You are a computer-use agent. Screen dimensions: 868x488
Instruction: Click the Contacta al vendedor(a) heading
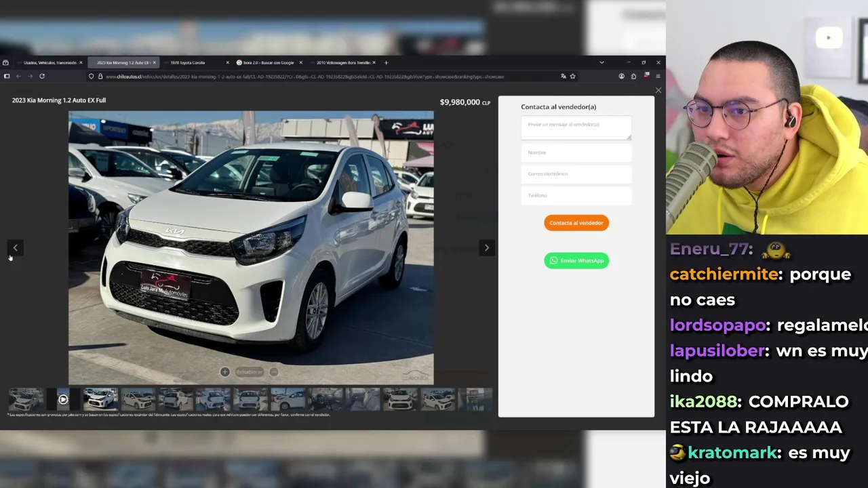(558, 106)
